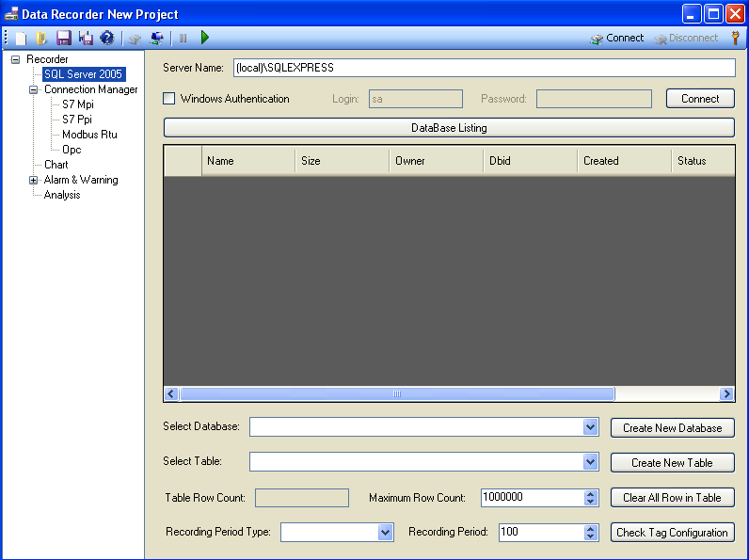The width and height of the screenshot is (749, 560).
Task: Collapse the Connection Manager node
Action: [x=34, y=89]
